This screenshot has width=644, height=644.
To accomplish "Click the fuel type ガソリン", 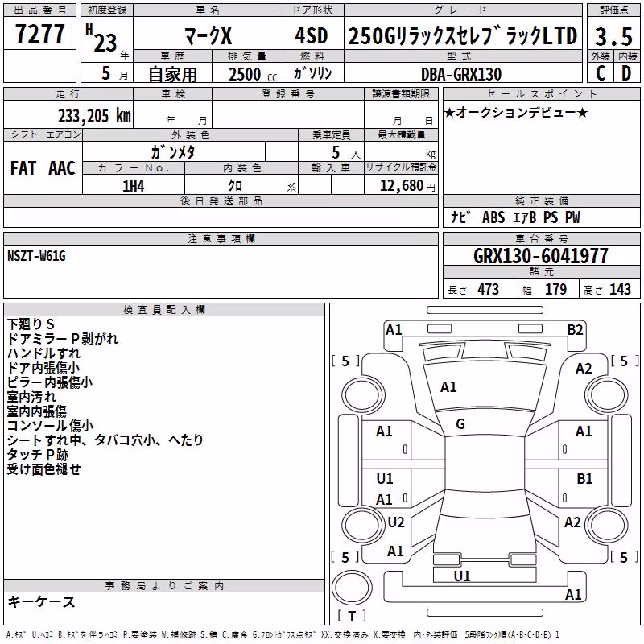I will 312,73.
